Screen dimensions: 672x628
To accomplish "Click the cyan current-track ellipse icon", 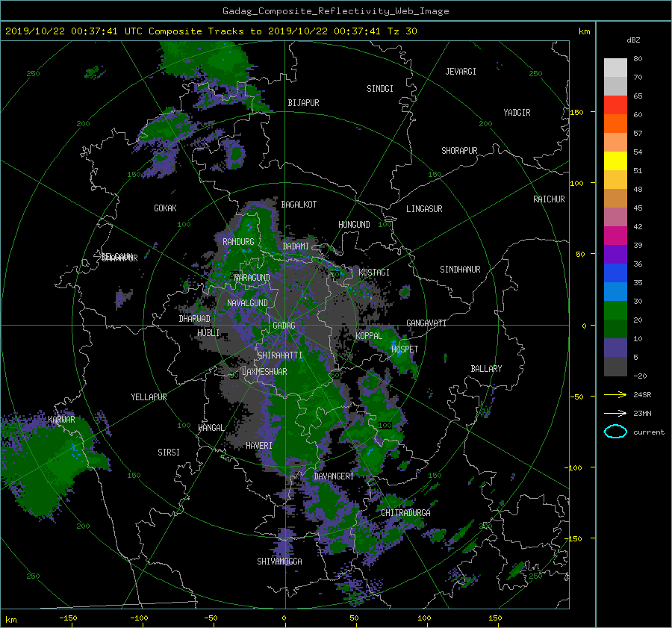I will (x=615, y=432).
